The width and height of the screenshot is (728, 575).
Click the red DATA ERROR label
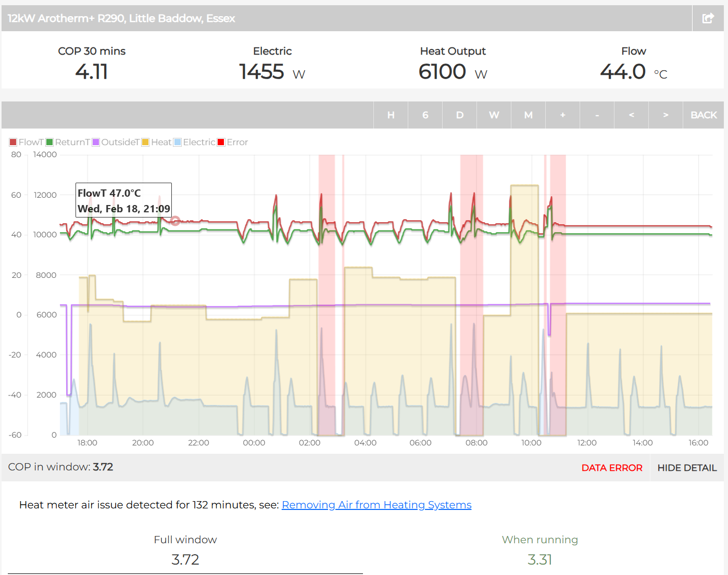(612, 468)
